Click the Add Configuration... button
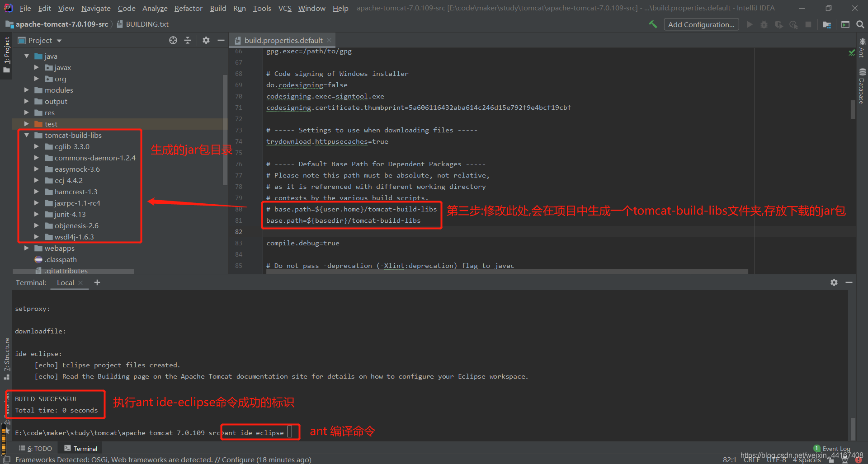 coord(701,24)
